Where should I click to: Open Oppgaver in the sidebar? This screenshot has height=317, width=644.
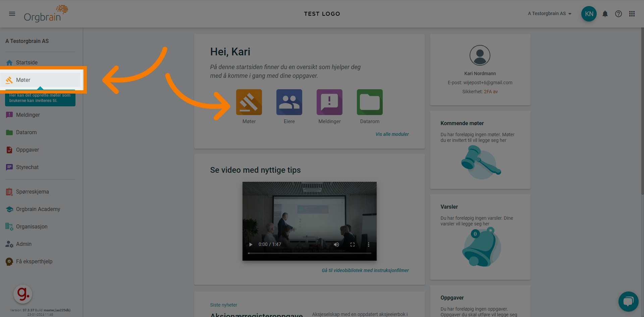click(x=40, y=150)
